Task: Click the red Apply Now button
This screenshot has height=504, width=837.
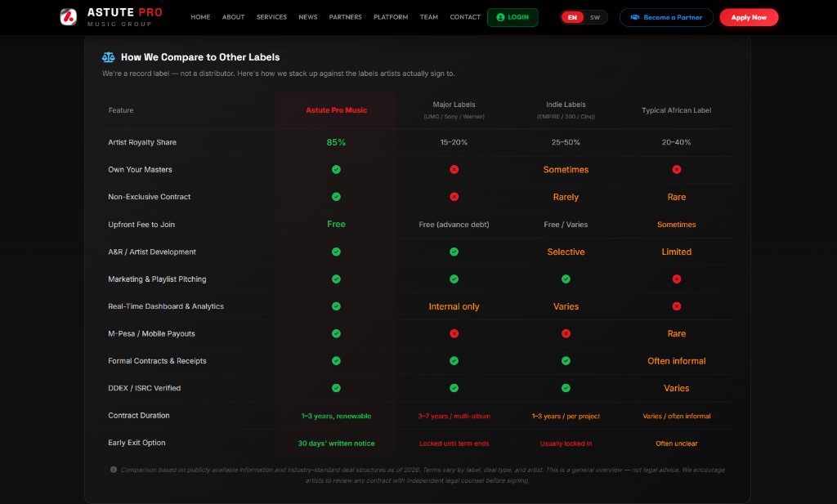Action: 749,17
